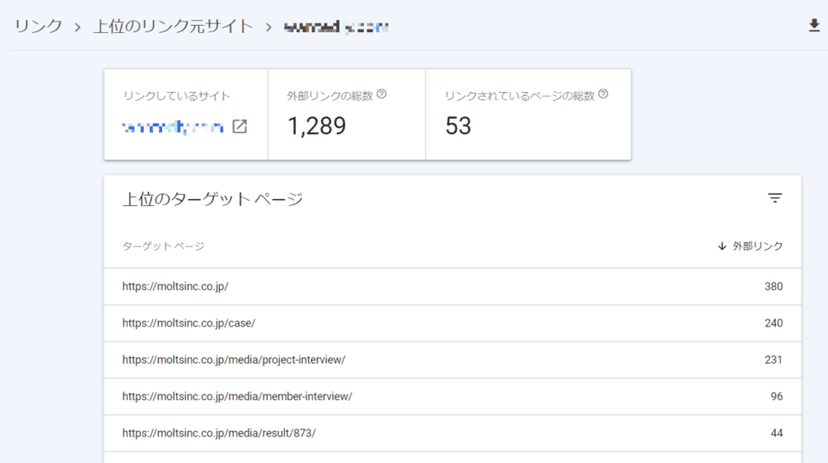Image resolution: width=828 pixels, height=463 pixels.
Task: Open the media/result/873/ target page row
Action: point(452,433)
